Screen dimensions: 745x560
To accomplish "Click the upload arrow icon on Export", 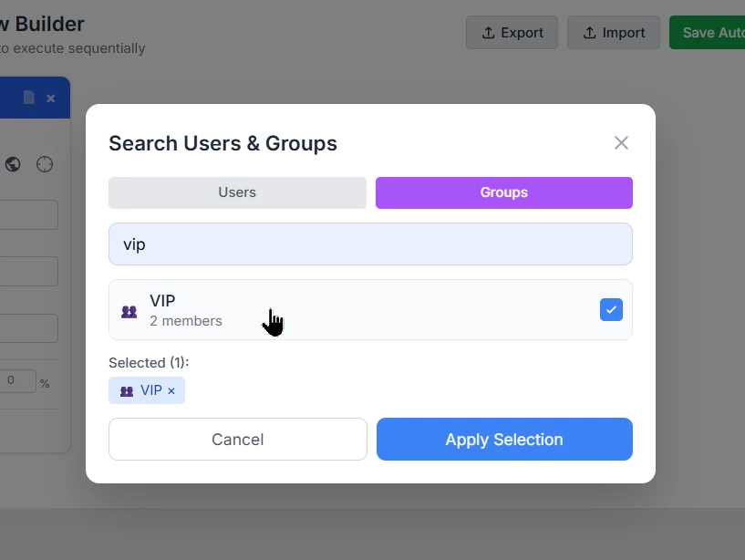I will [489, 33].
